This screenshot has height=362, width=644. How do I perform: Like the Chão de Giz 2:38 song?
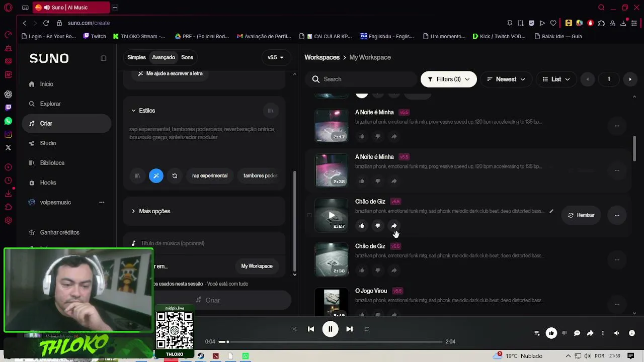tap(362, 270)
